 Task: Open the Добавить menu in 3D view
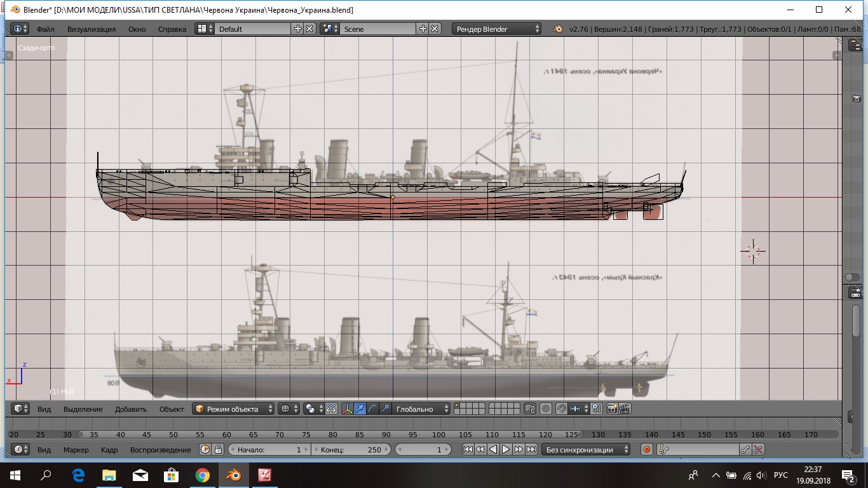click(130, 409)
